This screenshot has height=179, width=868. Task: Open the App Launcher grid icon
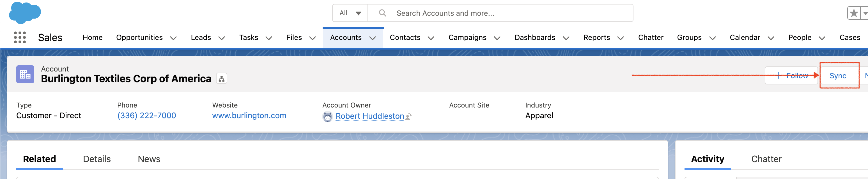click(x=20, y=37)
